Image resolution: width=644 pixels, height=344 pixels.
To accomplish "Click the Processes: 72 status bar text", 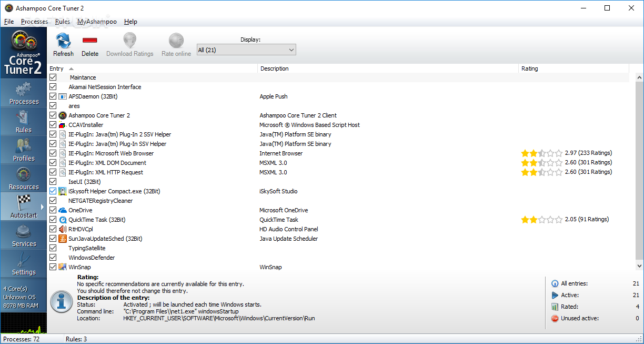I will click(22, 339).
